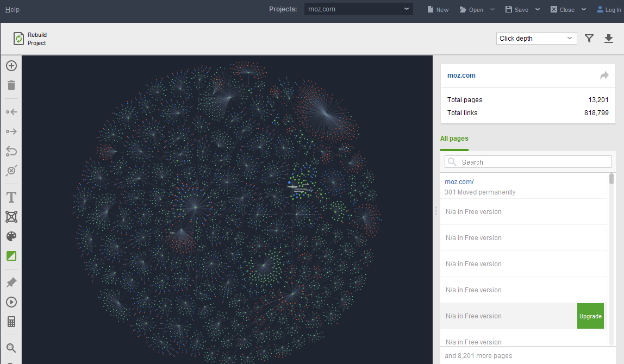Click '301 Moved permanently' status text

(x=480, y=192)
